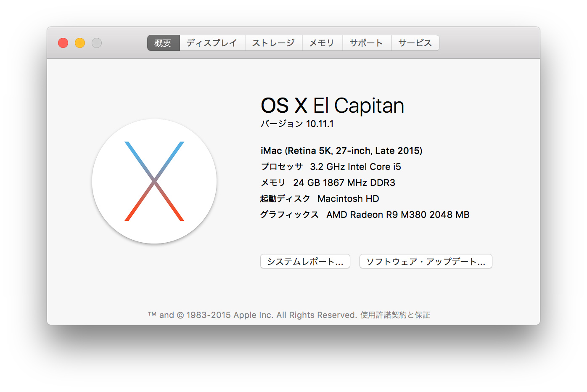Click the 起動ディスク Macintosh HD text
587x392 pixels.
320,199
